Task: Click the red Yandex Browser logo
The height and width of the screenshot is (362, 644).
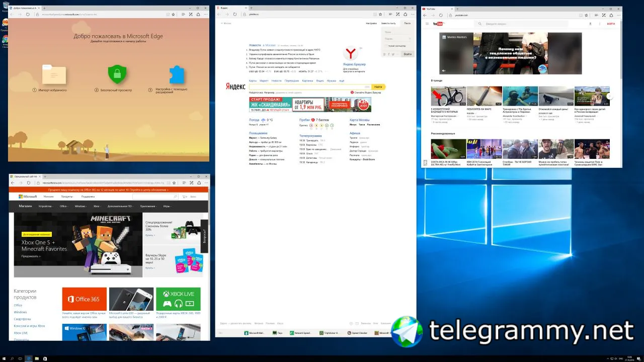Action: pos(351,53)
